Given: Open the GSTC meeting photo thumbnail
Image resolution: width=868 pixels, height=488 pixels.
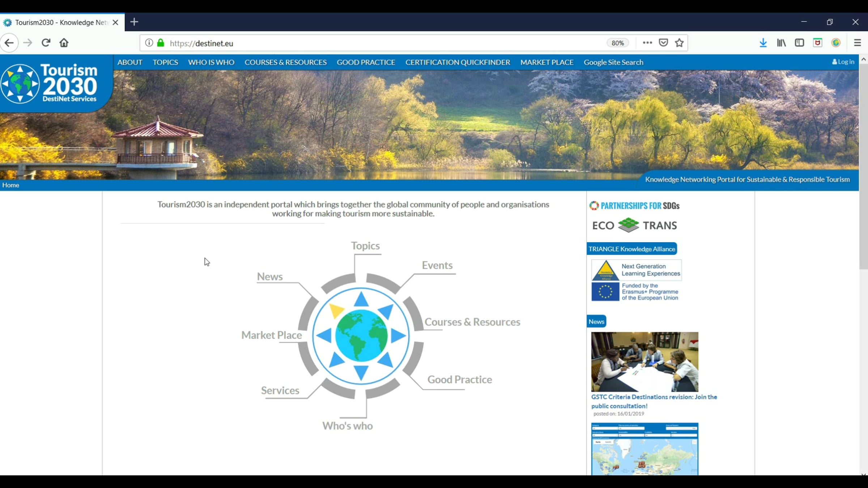Looking at the screenshot, I should click(645, 362).
